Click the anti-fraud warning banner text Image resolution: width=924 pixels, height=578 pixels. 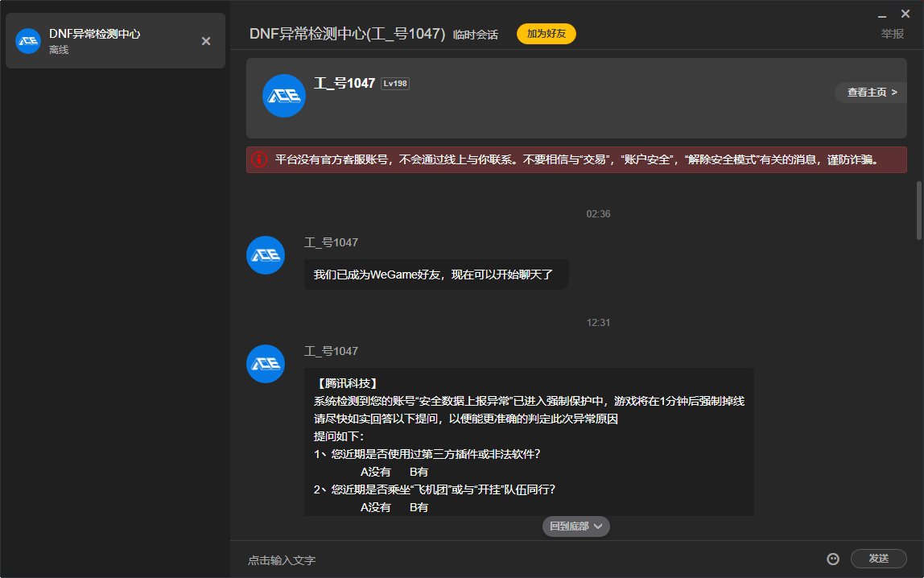(x=577, y=159)
